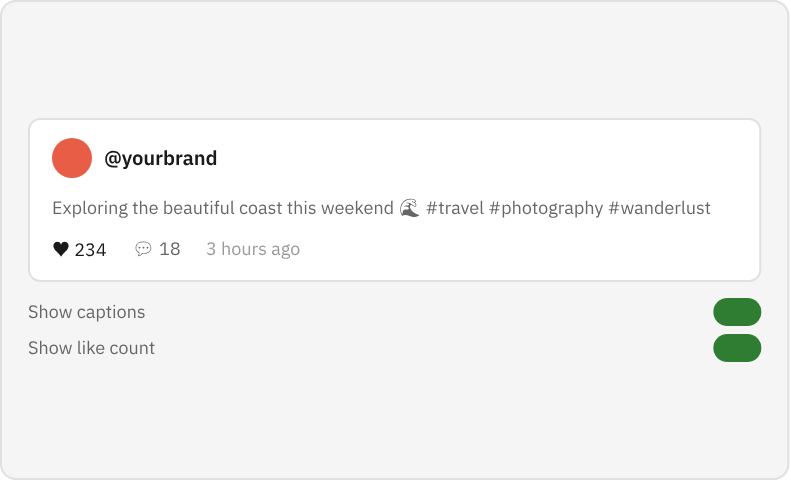This screenshot has height=480, width=790.
Task: Click the "Show like count" label text
Action: tap(92, 348)
